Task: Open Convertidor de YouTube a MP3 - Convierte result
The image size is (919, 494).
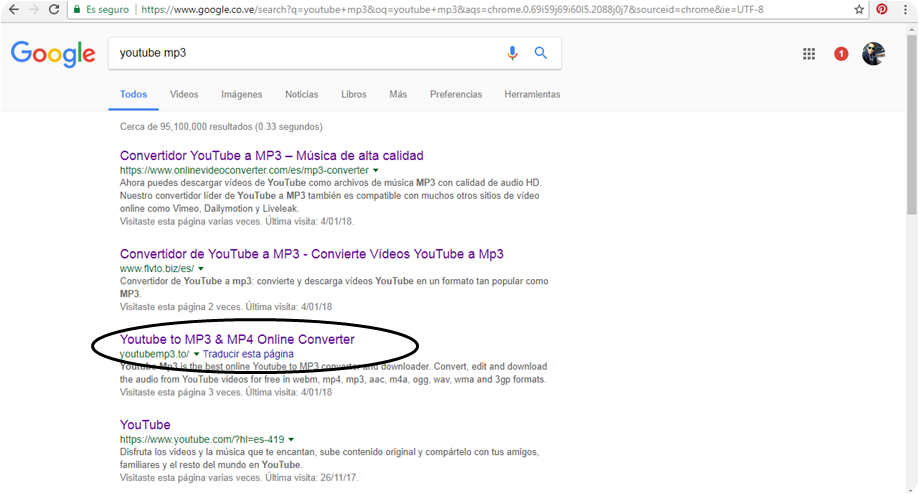Action: (312, 254)
